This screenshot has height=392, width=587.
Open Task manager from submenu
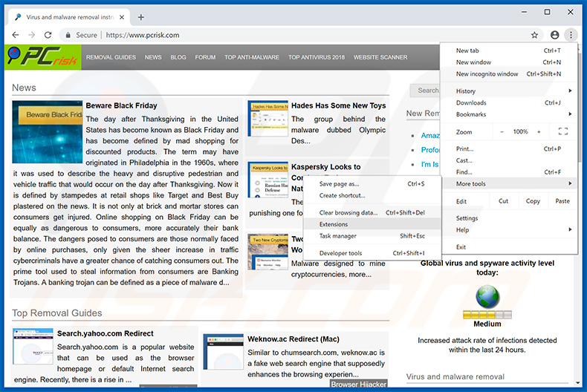(x=372, y=235)
